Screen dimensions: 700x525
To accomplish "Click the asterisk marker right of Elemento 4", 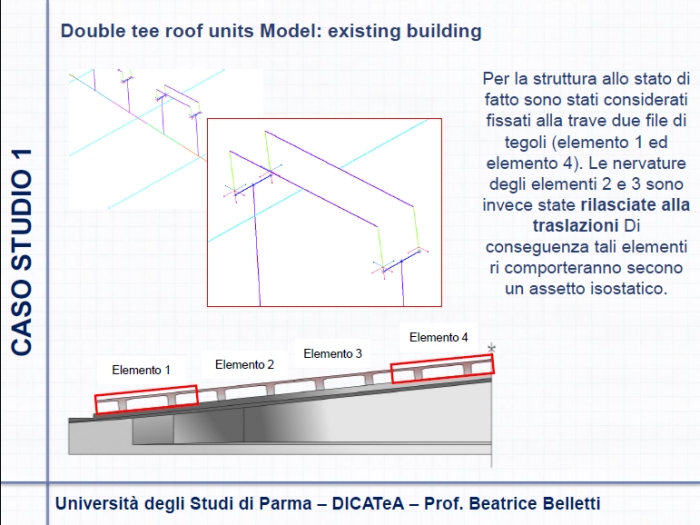I will pos(491,347).
